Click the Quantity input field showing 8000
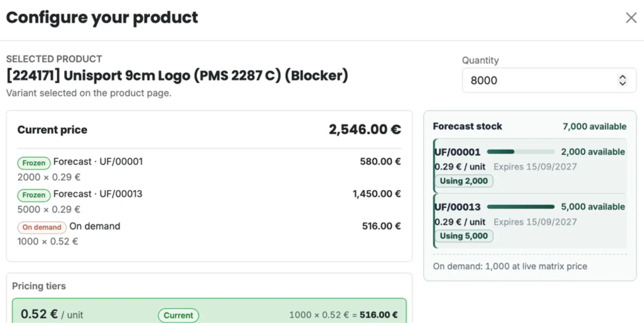This screenshot has height=323, width=644. point(549,80)
